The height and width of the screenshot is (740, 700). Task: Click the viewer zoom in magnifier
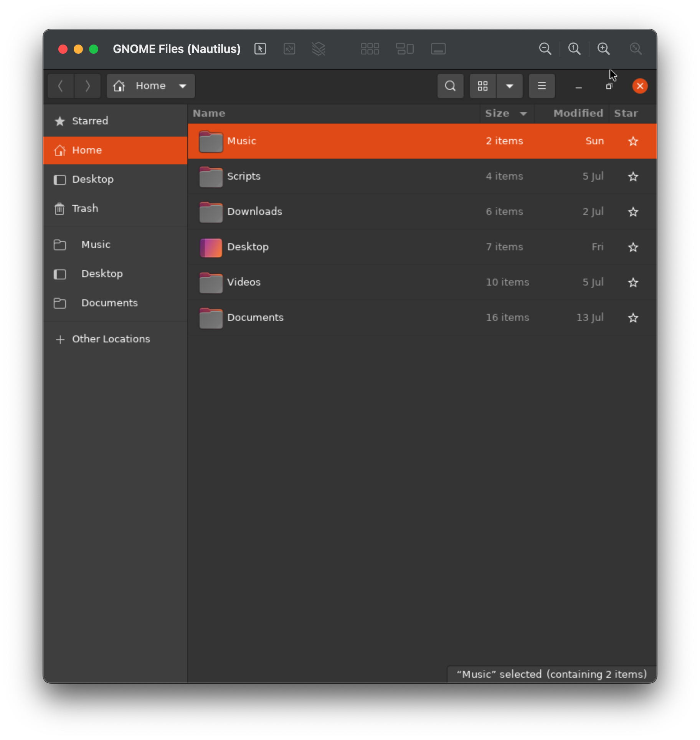click(x=603, y=49)
